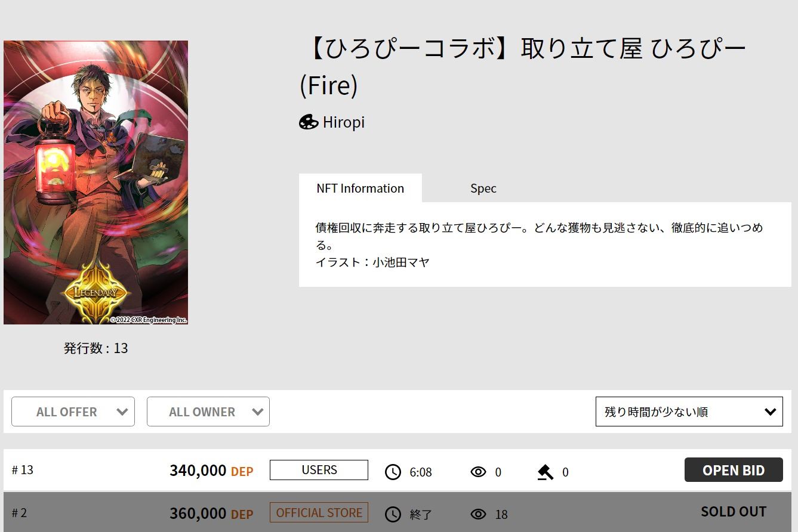Toggle the SOLD OUT listing row #2
This screenshot has width=798, height=532.
tap(733, 511)
